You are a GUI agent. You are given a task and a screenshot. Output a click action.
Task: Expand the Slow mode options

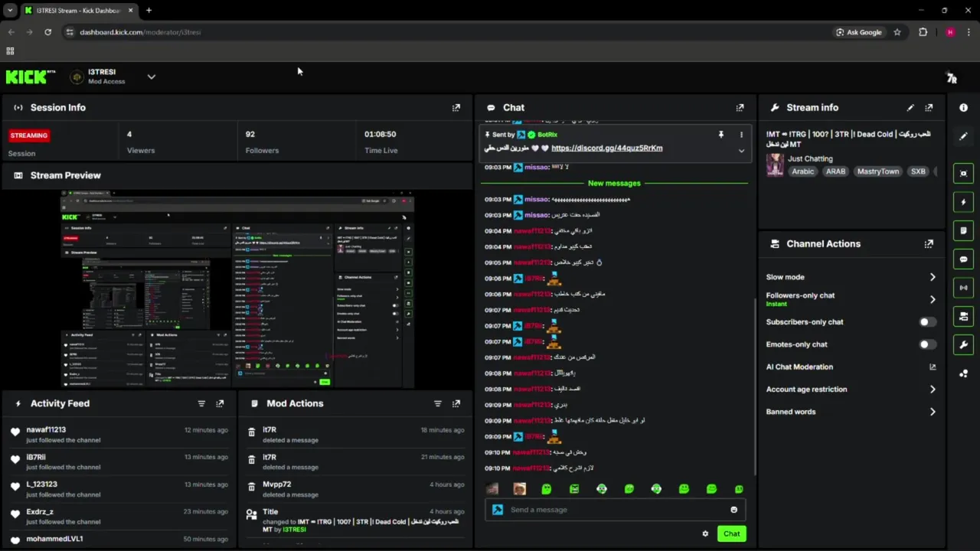point(933,277)
